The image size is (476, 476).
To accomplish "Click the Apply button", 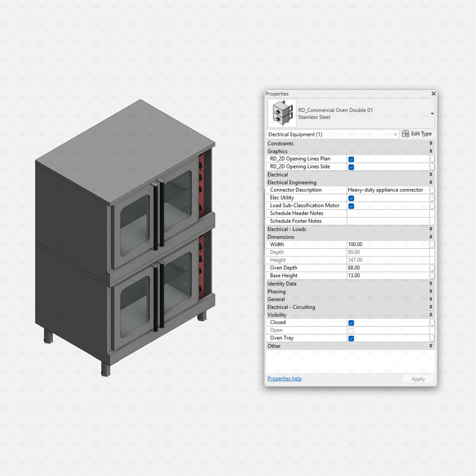I will [x=418, y=379].
